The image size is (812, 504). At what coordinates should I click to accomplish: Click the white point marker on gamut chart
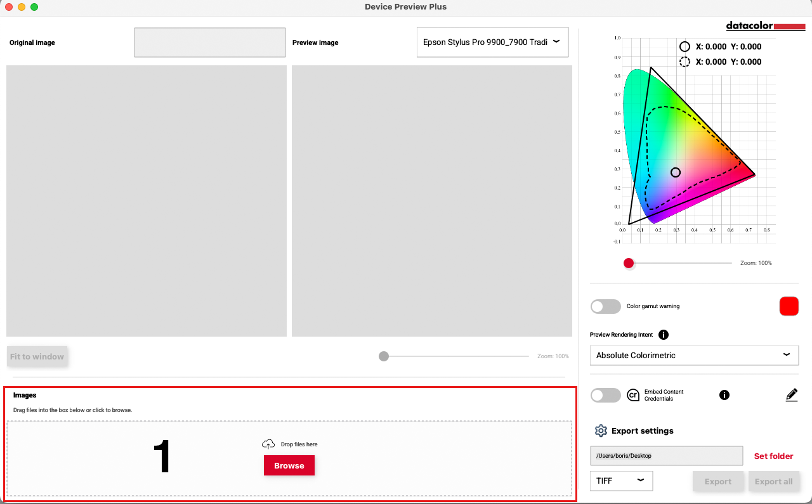click(x=676, y=172)
